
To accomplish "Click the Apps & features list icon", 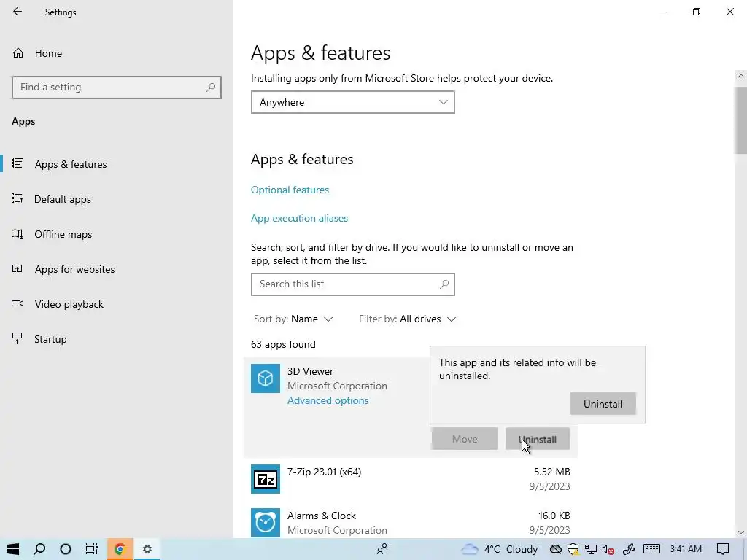I will coord(18,164).
